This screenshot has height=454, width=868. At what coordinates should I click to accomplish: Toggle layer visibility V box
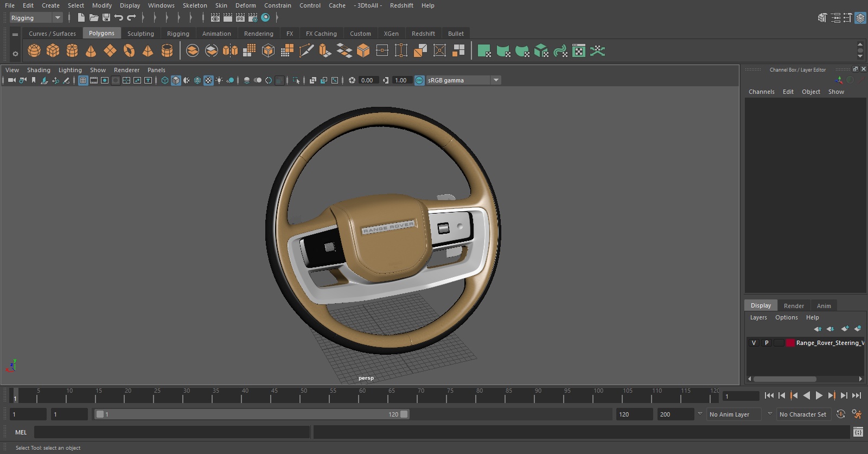[x=754, y=343]
